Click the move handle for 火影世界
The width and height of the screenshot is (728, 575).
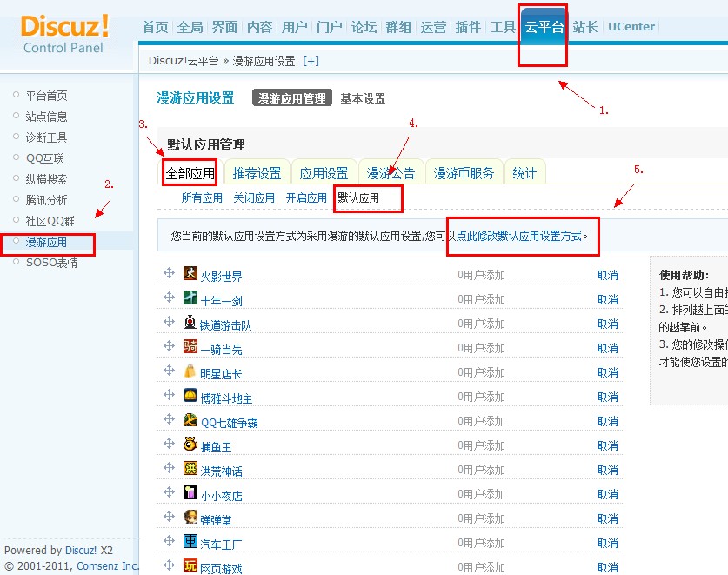click(x=169, y=272)
